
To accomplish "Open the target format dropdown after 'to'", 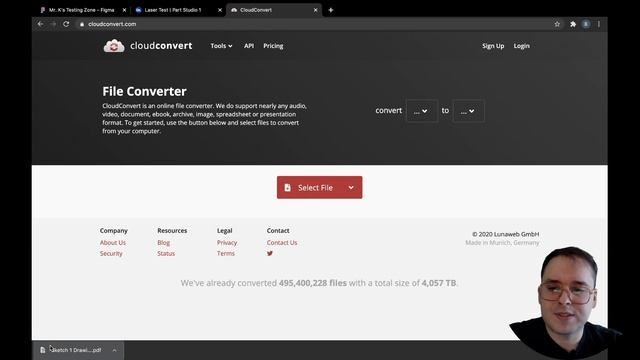I will pyautogui.click(x=469, y=111).
